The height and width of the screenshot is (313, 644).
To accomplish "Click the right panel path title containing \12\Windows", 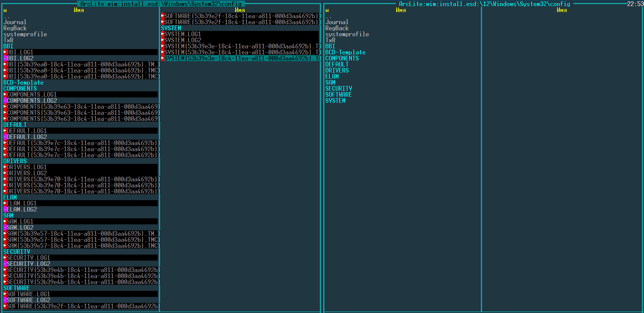I will [x=484, y=4].
